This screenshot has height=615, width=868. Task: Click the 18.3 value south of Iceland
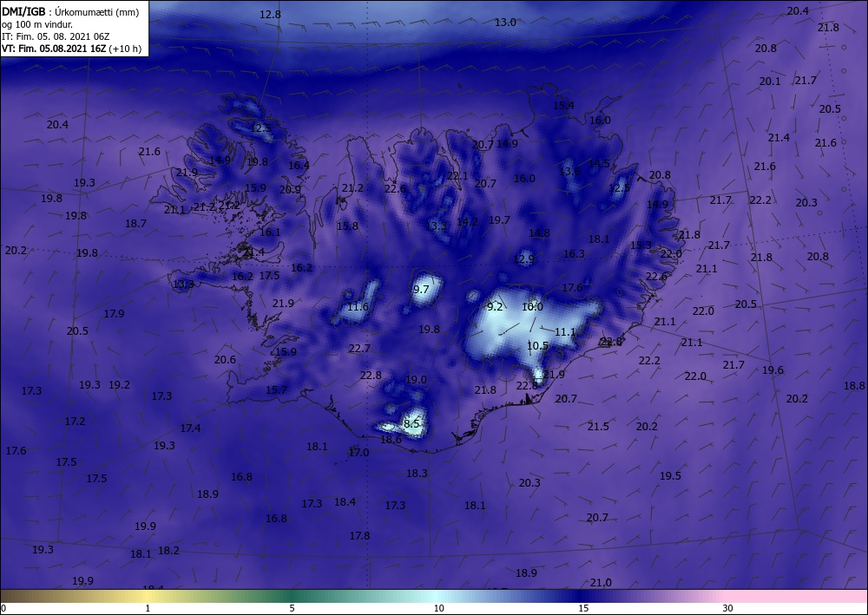point(417,473)
